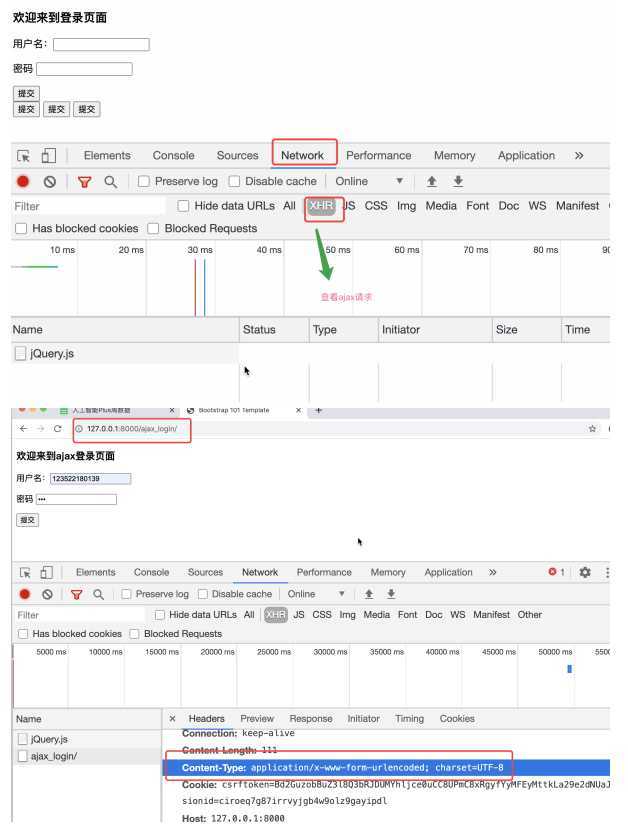628x832 pixels.
Task: Open the Response tab of request details
Action: [x=311, y=718]
